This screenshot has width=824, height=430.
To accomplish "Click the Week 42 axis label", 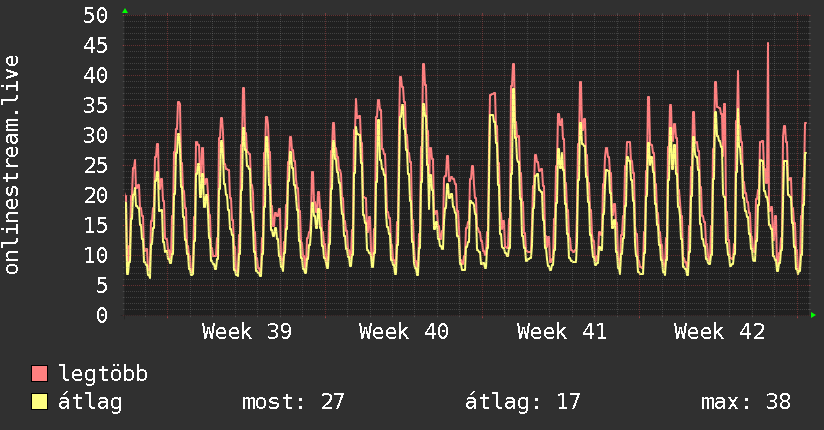I will click(719, 332).
